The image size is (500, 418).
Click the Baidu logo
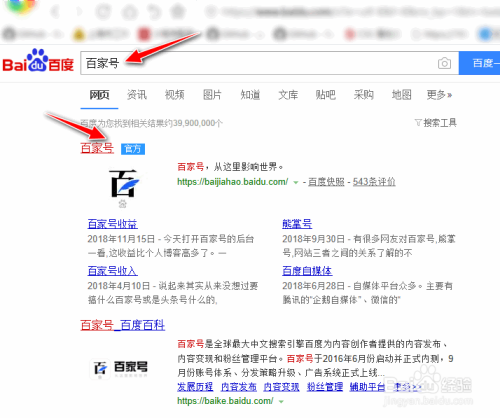[38, 61]
